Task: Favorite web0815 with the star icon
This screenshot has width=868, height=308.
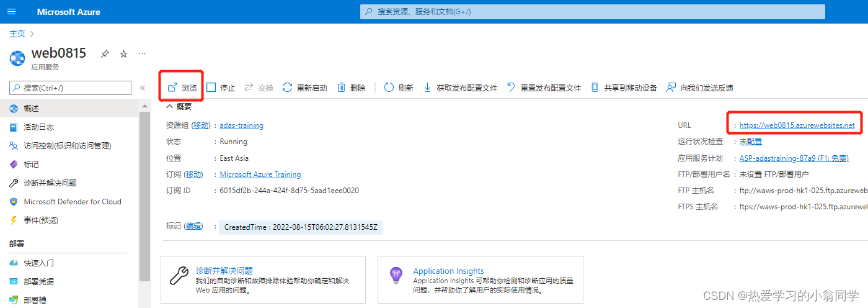Action: coord(123,54)
